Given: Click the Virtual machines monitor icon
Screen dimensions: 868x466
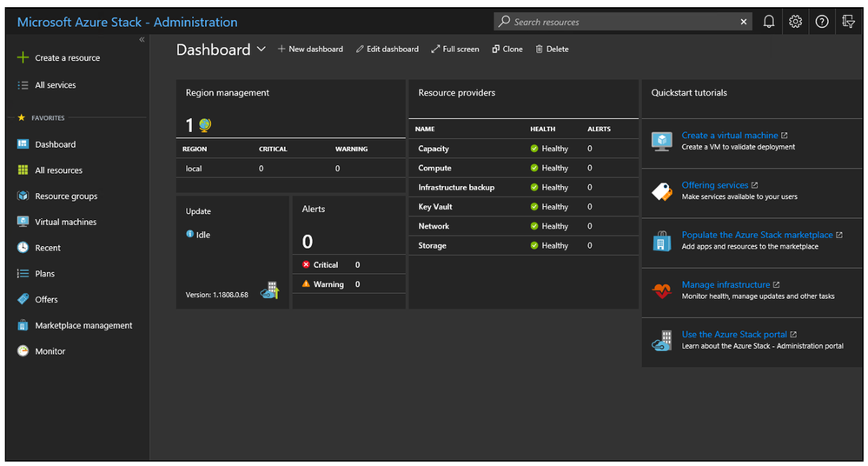Looking at the screenshot, I should [23, 222].
